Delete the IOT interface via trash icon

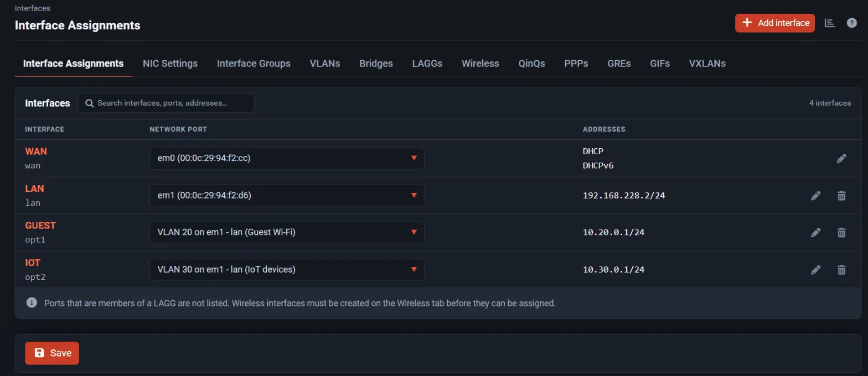point(841,270)
